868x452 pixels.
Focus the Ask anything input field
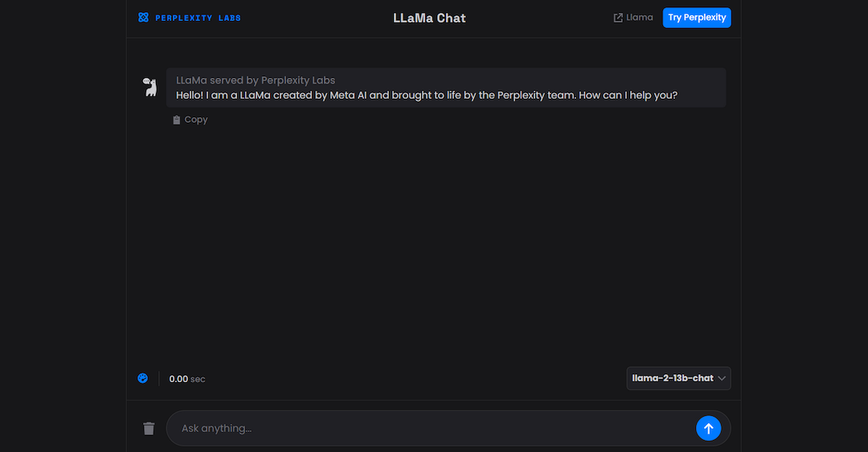(x=432, y=428)
